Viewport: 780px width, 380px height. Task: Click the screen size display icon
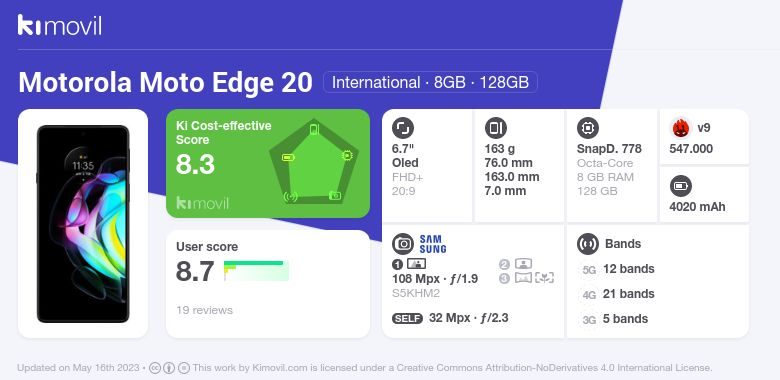(x=403, y=128)
